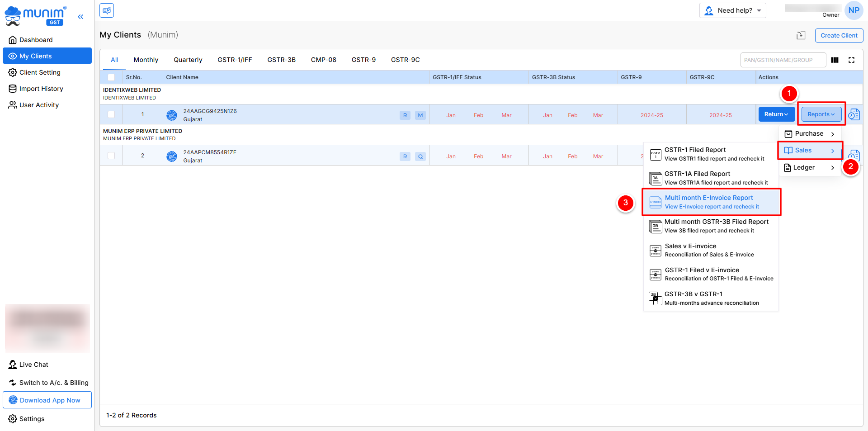Viewport: 868px width, 431px height.
Task: Expand the Purchase submenu
Action: point(809,134)
